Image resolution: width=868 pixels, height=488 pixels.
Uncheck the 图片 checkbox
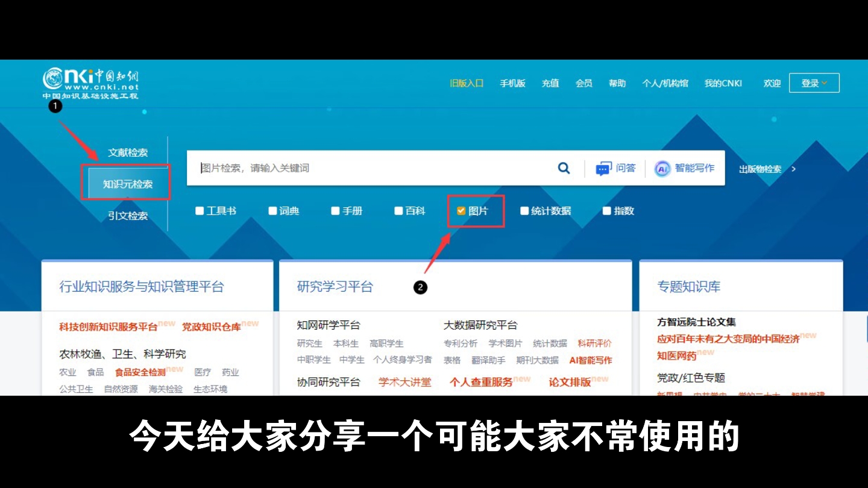pyautogui.click(x=461, y=211)
